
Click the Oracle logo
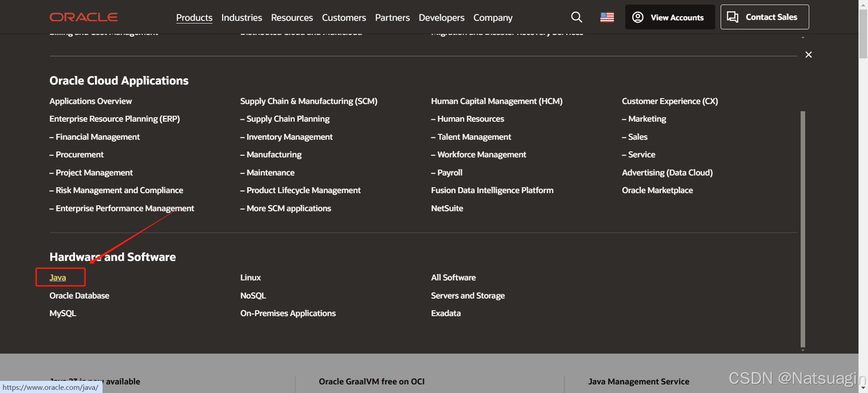pyautogui.click(x=84, y=17)
